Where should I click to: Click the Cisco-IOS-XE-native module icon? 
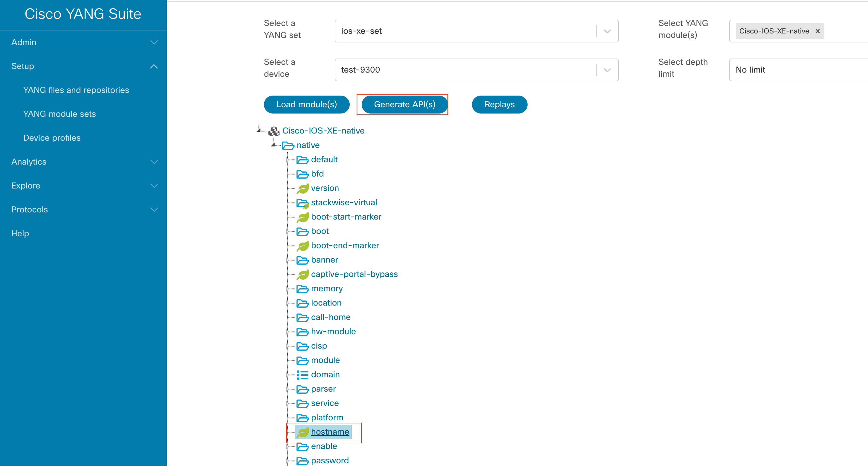pyautogui.click(x=274, y=131)
